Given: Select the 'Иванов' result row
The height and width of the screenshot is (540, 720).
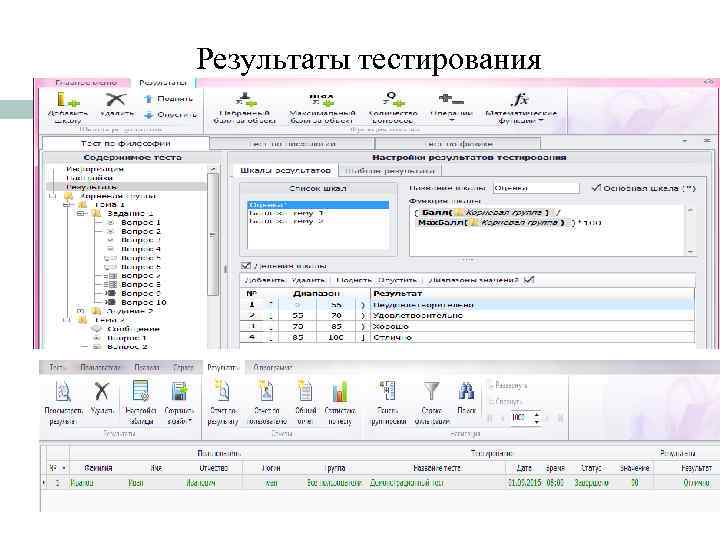Looking at the screenshot, I should (380, 483).
